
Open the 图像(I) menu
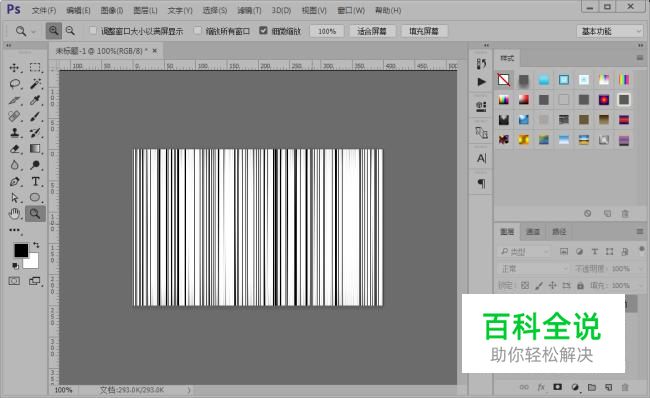point(112,10)
